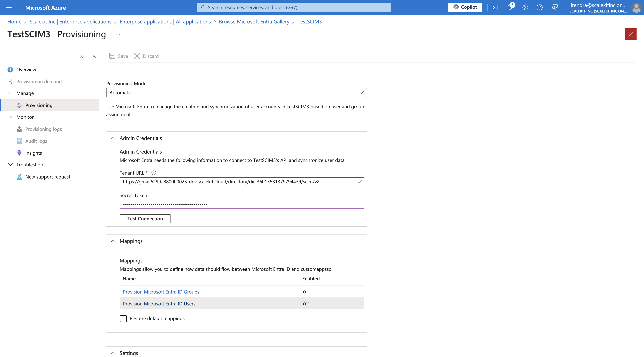The height and width of the screenshot is (357, 644).
Task: Collapse the Troubleshoot section chevron
Action: coord(10,165)
